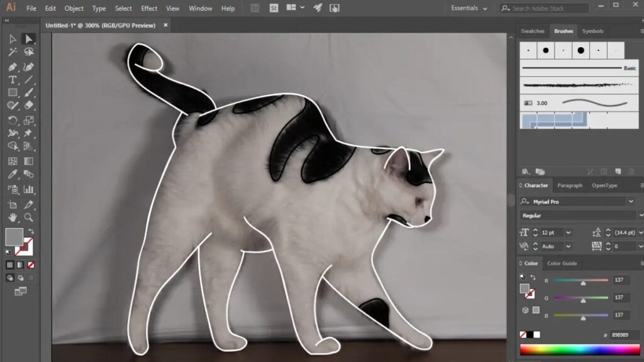Image resolution: width=644 pixels, height=362 pixels.
Task: Reset to default fill and stroke
Action: (8, 252)
